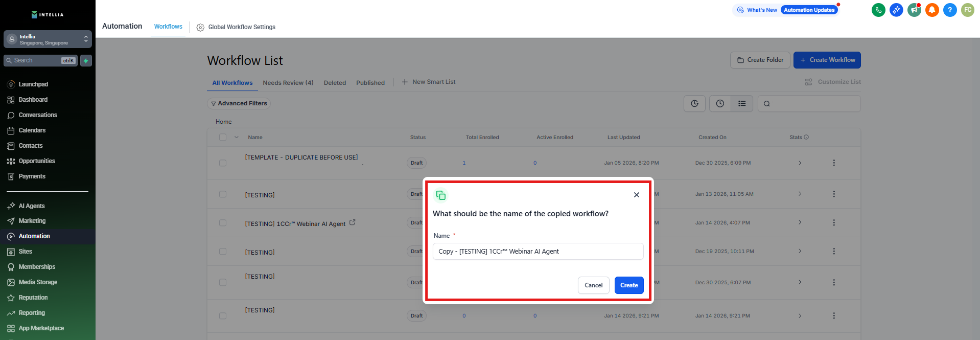Click the Create button in the dialog
The width and height of the screenshot is (980, 340).
click(629, 285)
